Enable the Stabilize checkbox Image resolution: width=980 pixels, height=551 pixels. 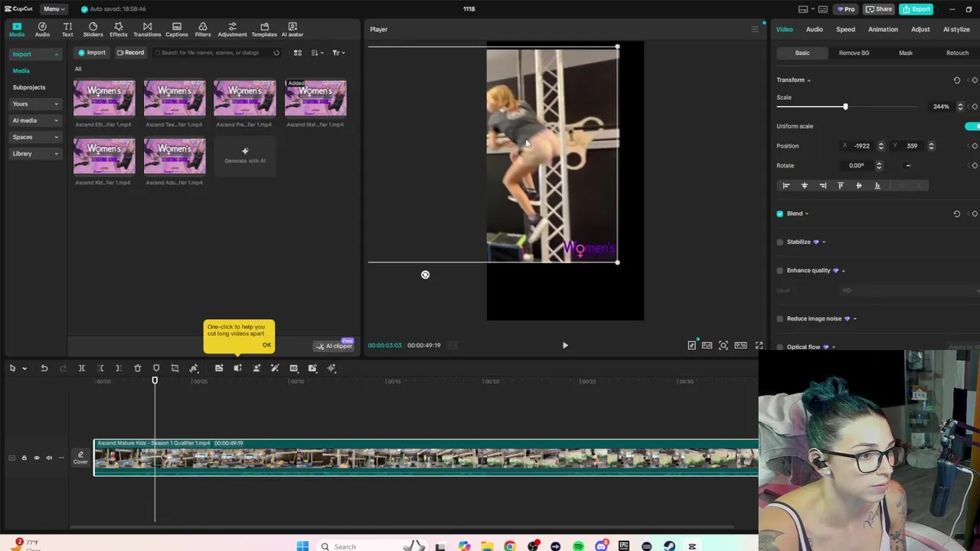[x=780, y=242]
